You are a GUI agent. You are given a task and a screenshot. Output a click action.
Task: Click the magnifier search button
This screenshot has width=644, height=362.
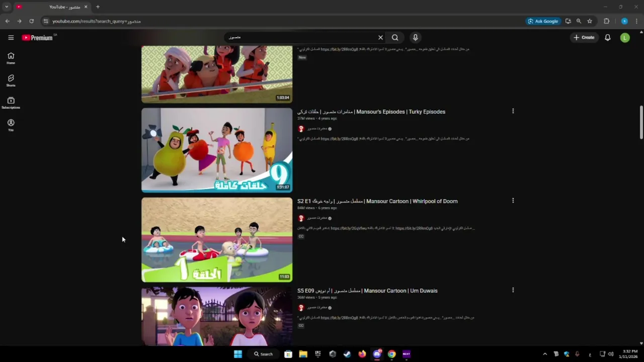pos(395,37)
